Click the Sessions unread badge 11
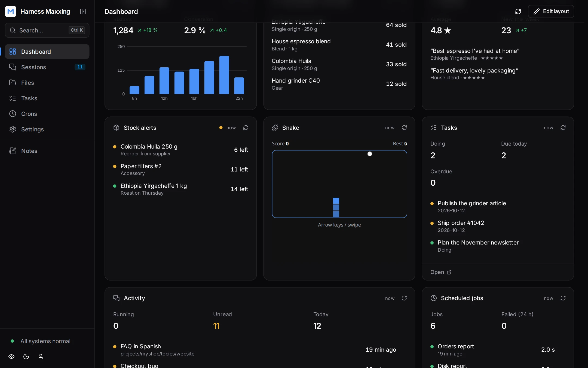The image size is (588, 368). (x=80, y=67)
